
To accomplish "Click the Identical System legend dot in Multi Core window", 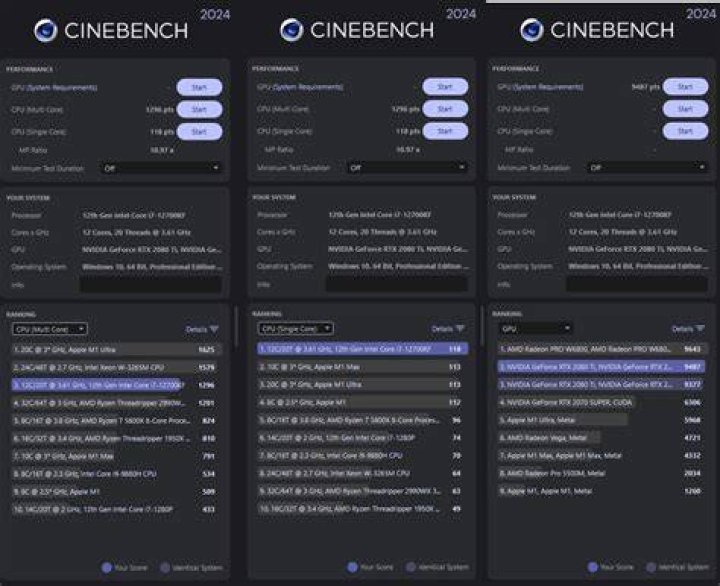I will pos(164,568).
